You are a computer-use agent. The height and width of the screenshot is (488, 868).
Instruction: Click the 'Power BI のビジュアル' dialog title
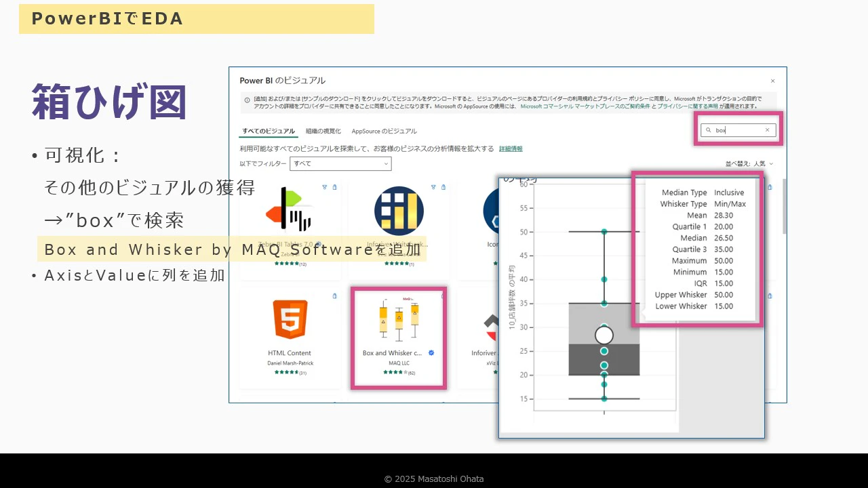283,81
